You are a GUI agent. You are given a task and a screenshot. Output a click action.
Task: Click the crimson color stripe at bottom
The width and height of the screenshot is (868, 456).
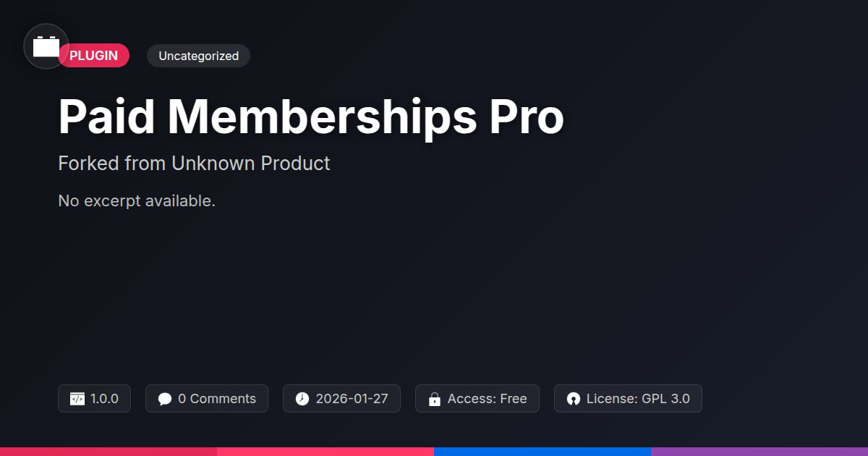[x=109, y=451]
